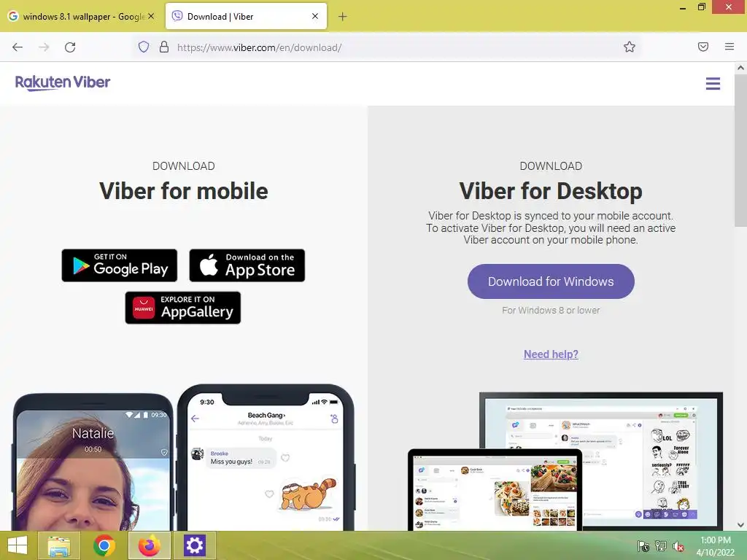747x560 pixels.
Task: Click the Viber for mobile heading
Action: pos(183,191)
